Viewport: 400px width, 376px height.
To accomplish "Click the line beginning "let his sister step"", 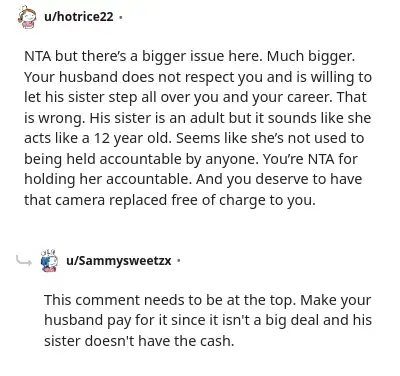I will coord(195,97).
